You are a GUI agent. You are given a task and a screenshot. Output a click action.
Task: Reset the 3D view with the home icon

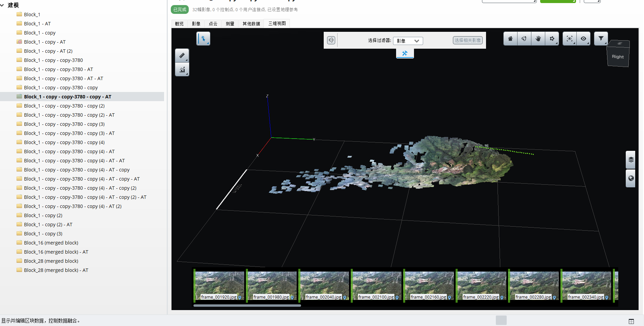510,39
